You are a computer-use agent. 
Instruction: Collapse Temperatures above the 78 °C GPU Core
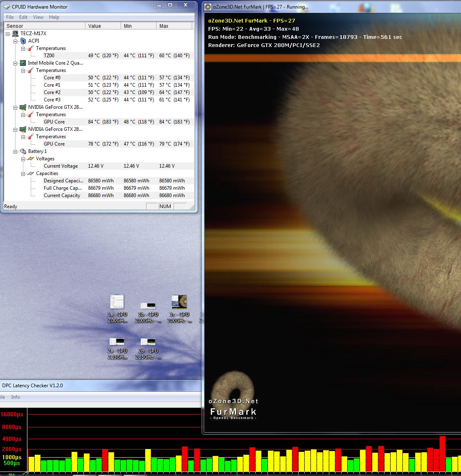(23, 137)
